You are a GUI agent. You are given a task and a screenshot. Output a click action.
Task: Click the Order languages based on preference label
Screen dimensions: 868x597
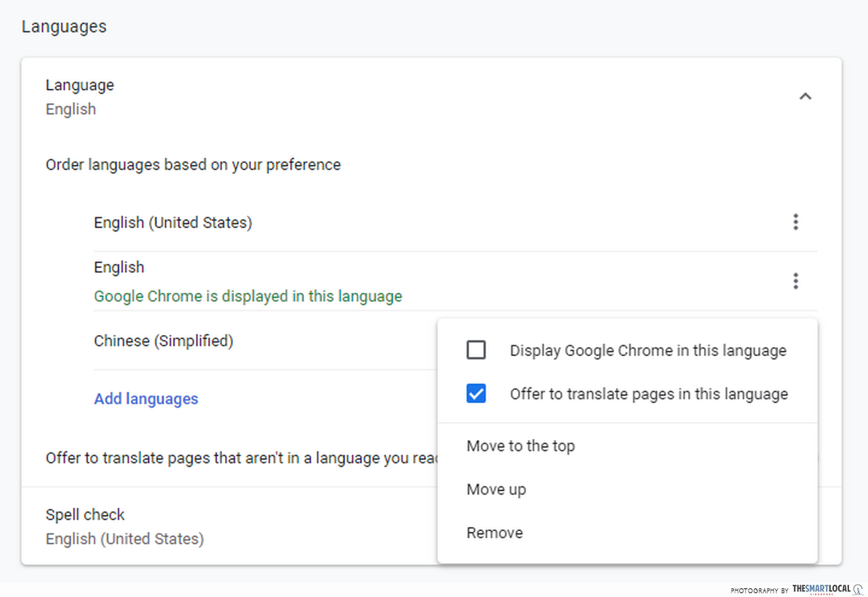tap(193, 165)
